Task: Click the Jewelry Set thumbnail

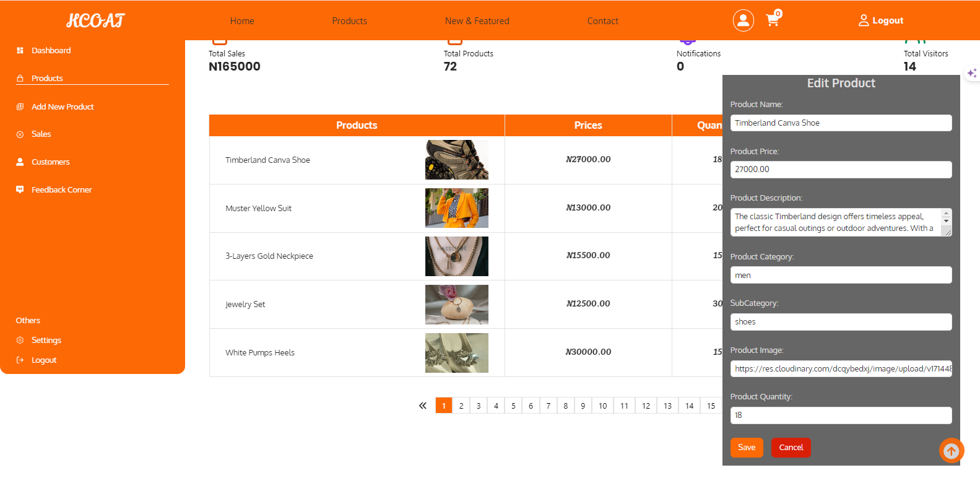Action: pos(457,305)
